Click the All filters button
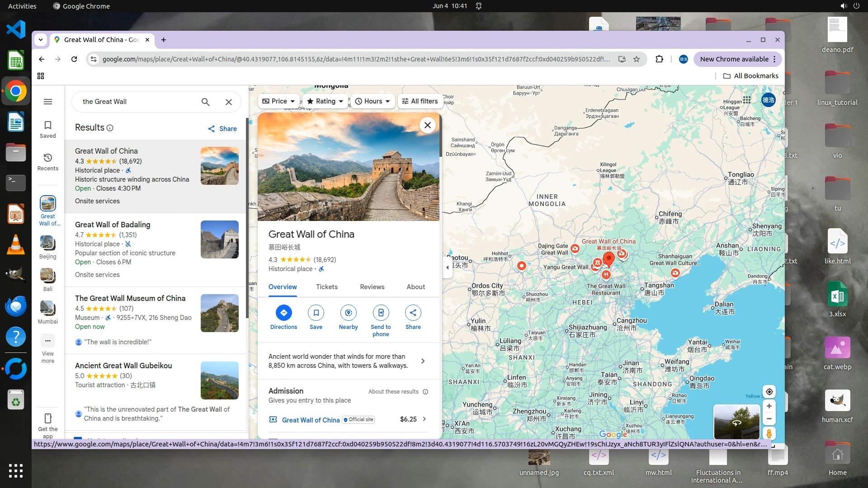The width and height of the screenshot is (868, 488). click(420, 101)
